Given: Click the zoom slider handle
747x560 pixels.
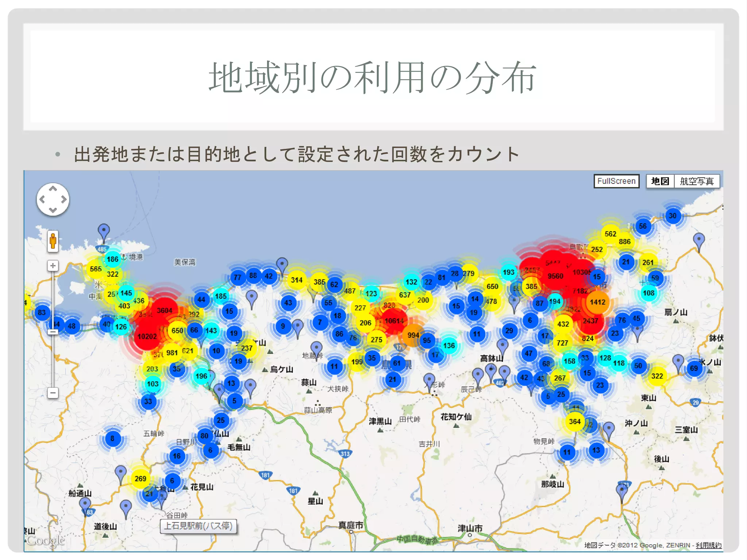Looking at the screenshot, I should point(53,332).
